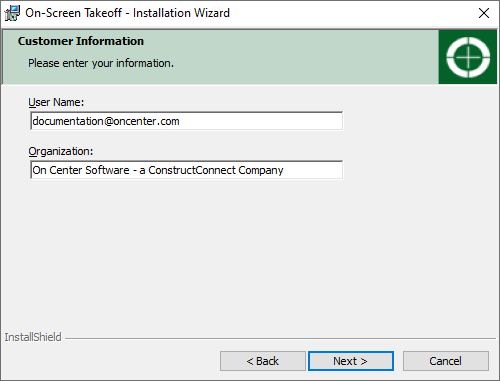Click the window title 'On-Screen Takeoff - Installation Wizard'

click(x=127, y=13)
